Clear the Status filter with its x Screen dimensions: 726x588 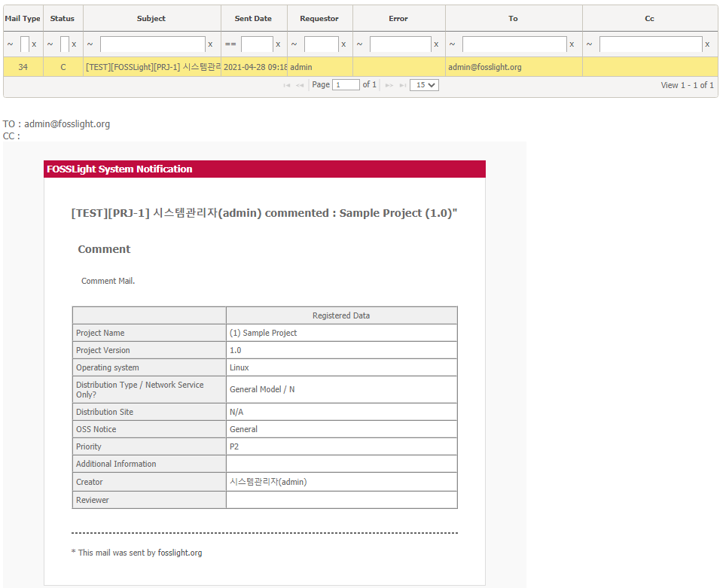pos(74,44)
